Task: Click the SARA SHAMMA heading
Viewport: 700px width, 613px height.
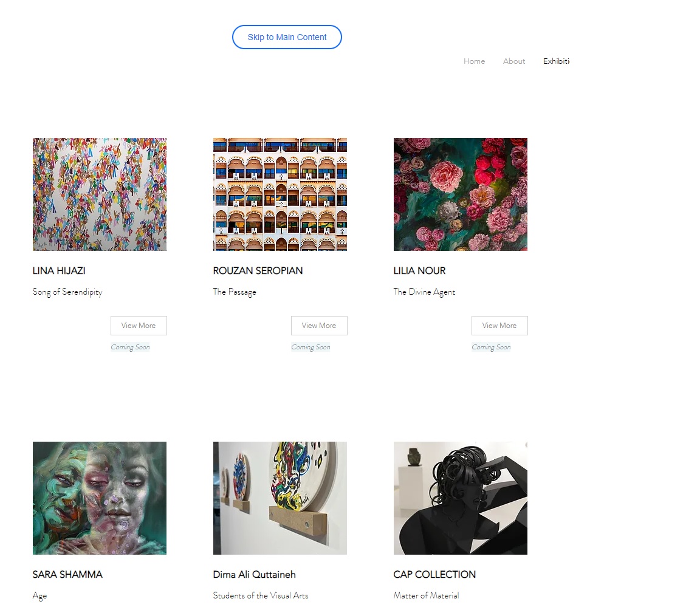Action: 67,575
